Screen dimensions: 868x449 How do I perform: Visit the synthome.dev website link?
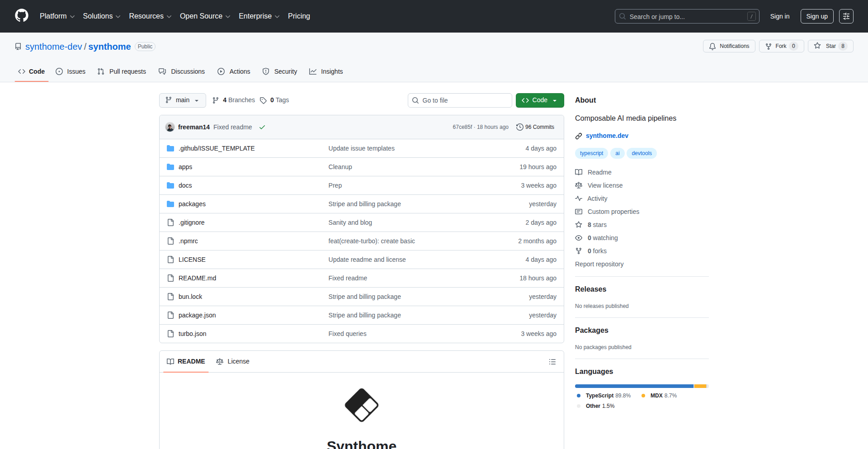pyautogui.click(x=607, y=135)
